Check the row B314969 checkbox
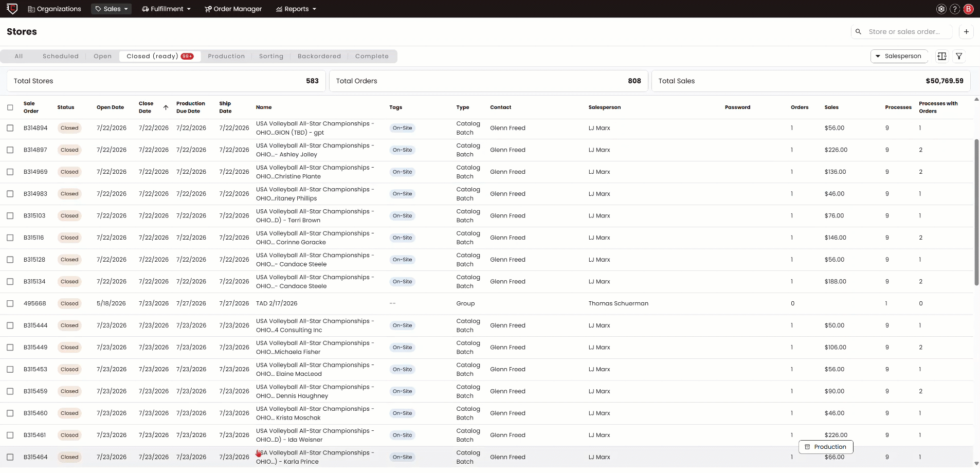The width and height of the screenshot is (980, 473). [10, 172]
